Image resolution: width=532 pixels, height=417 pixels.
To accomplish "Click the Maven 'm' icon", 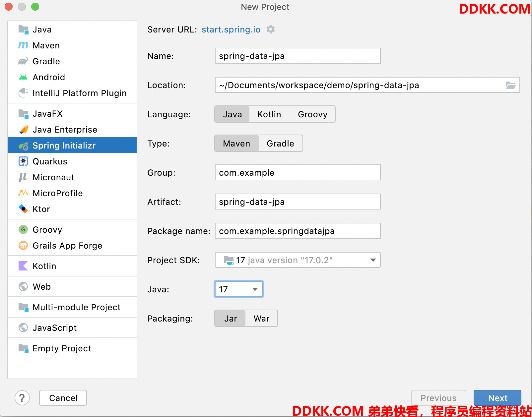I will 23,45.
